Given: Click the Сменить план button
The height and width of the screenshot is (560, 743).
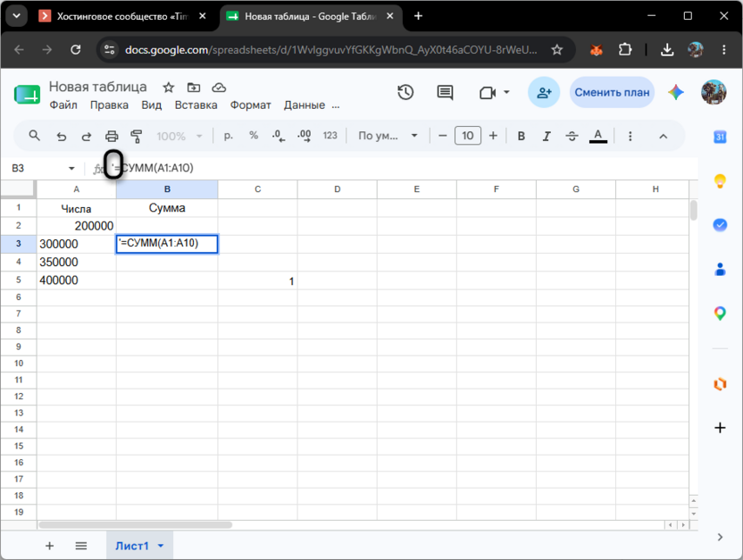Looking at the screenshot, I should coord(613,92).
